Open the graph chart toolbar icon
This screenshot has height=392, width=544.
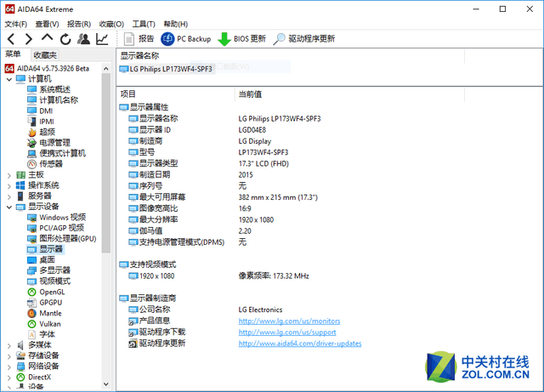[102, 39]
